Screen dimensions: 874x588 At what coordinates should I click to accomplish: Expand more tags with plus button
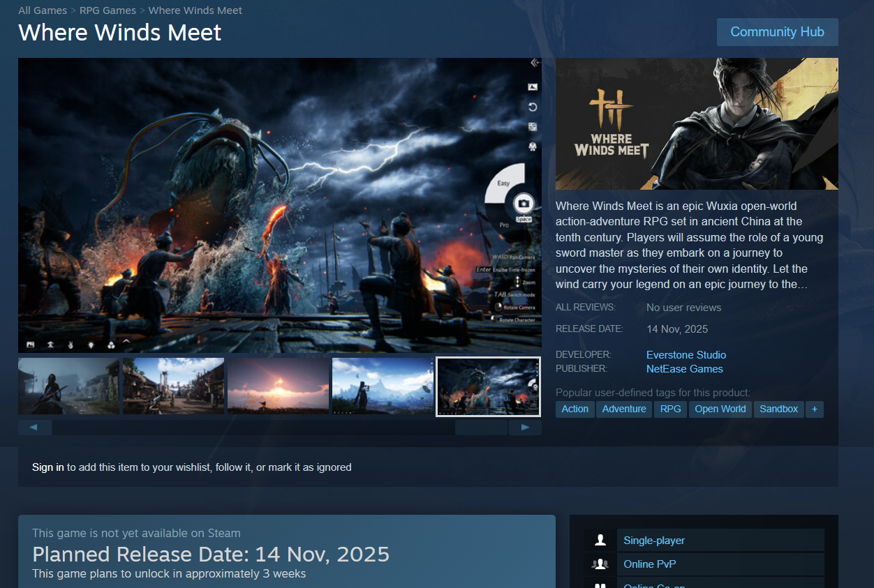point(814,409)
